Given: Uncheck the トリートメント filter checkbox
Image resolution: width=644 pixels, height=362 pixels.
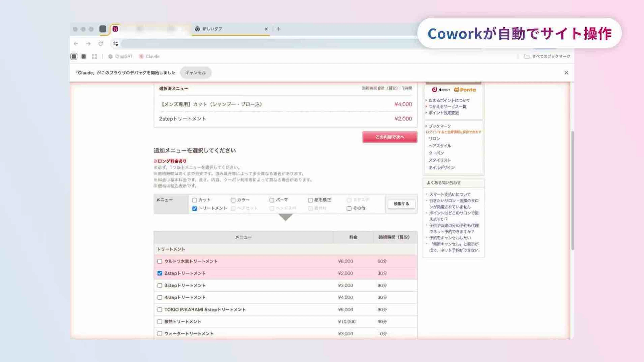Looking at the screenshot, I should (195, 209).
